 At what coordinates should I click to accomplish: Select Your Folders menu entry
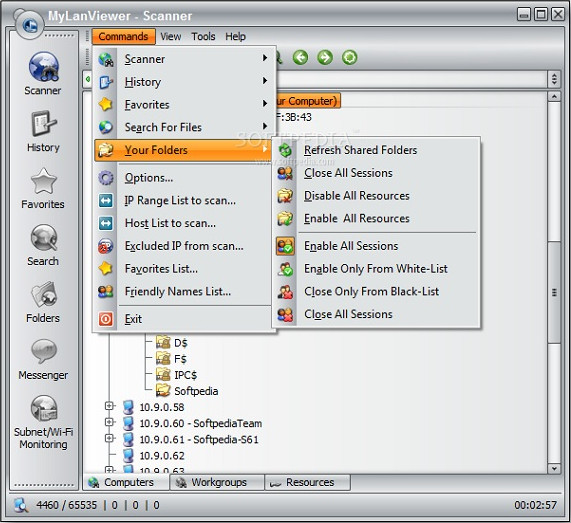[x=183, y=150]
